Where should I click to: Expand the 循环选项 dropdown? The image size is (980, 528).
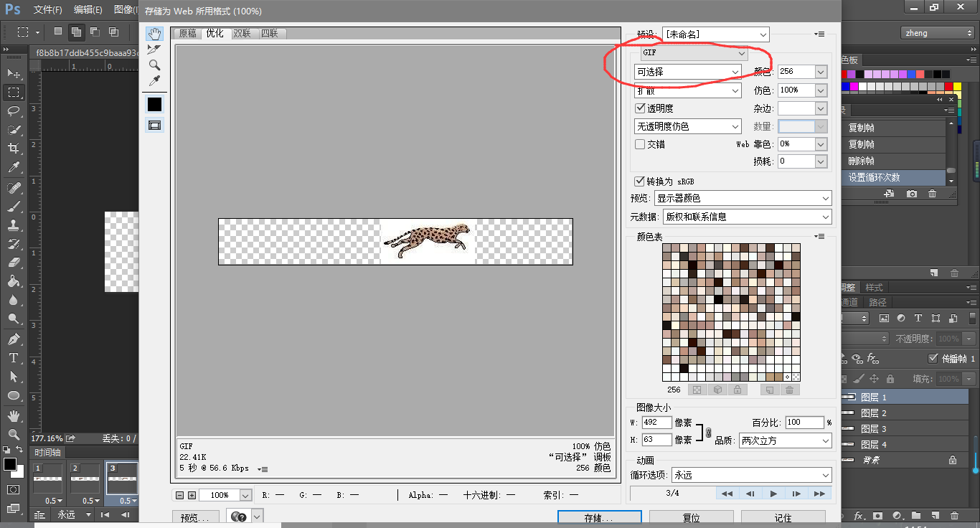750,475
